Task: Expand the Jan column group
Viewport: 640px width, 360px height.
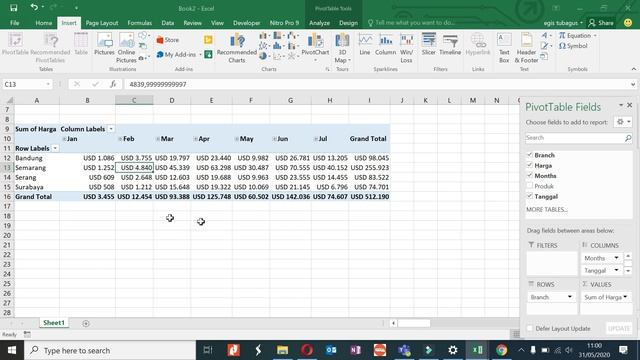Action: coord(64,139)
